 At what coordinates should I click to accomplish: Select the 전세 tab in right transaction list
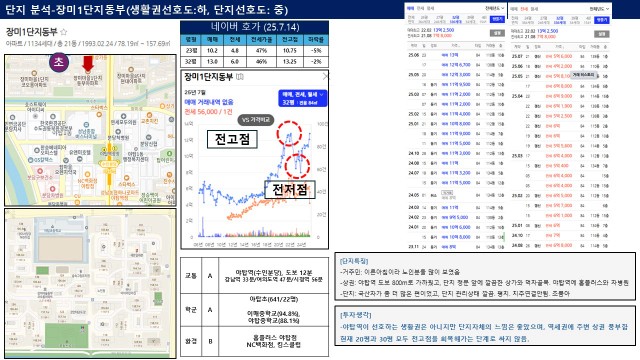tap(524, 9)
